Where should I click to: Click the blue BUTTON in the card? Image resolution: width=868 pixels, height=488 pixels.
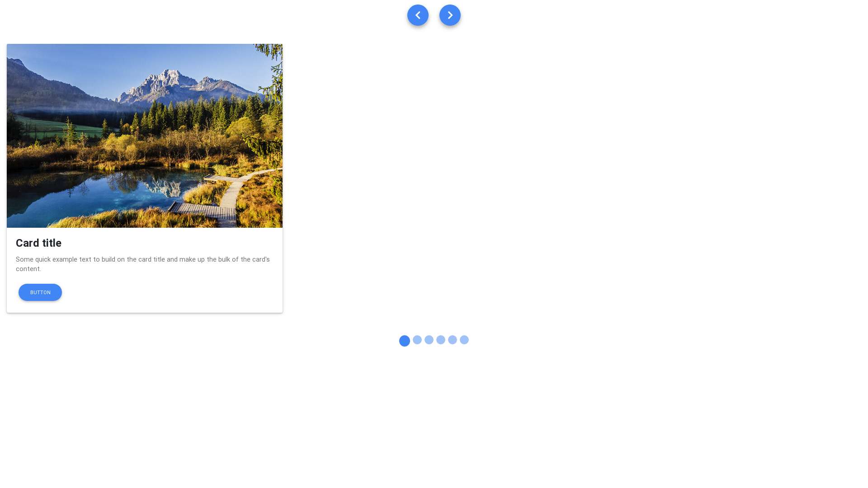[x=40, y=292]
